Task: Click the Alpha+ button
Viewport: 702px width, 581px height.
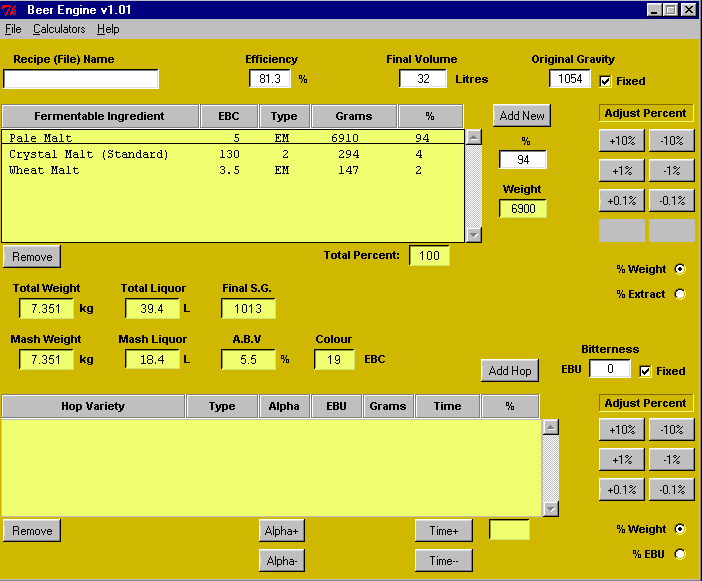Action: (x=282, y=530)
